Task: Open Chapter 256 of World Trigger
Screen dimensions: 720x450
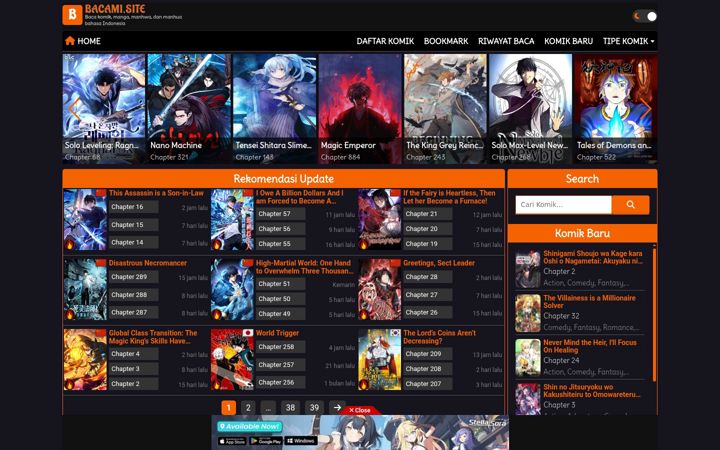Action: click(x=281, y=382)
